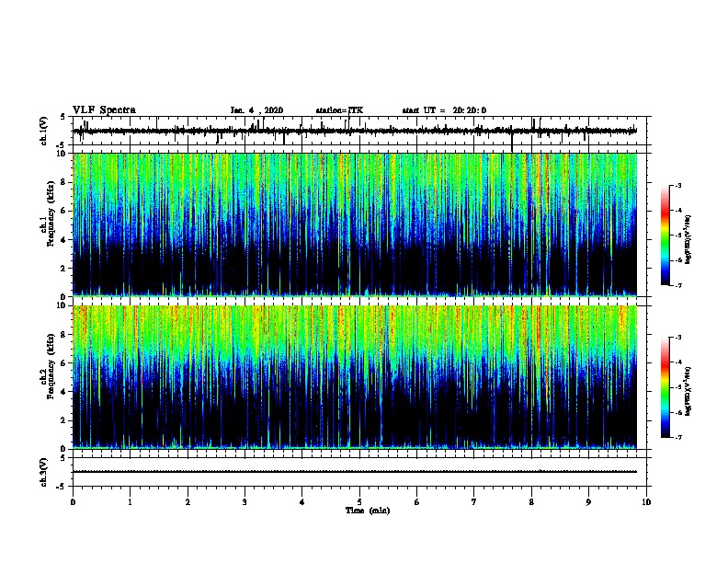Click the "station=ITK" header text
This screenshot has width=728, height=563.
(x=339, y=110)
